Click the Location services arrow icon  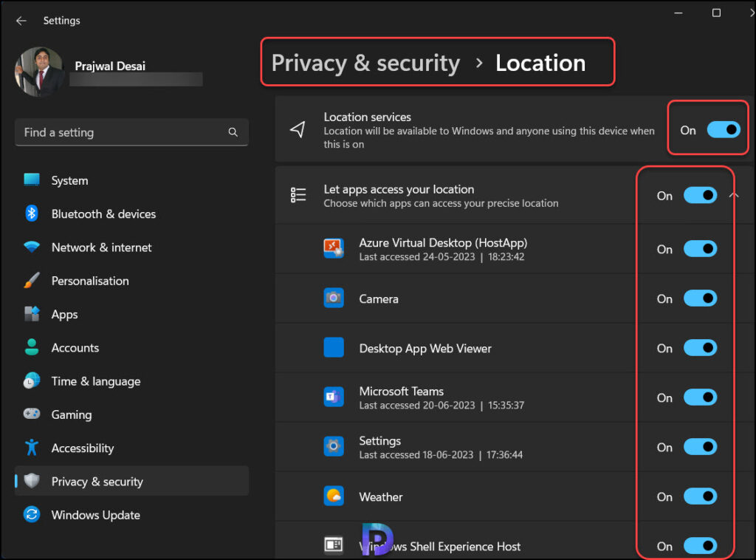(298, 129)
